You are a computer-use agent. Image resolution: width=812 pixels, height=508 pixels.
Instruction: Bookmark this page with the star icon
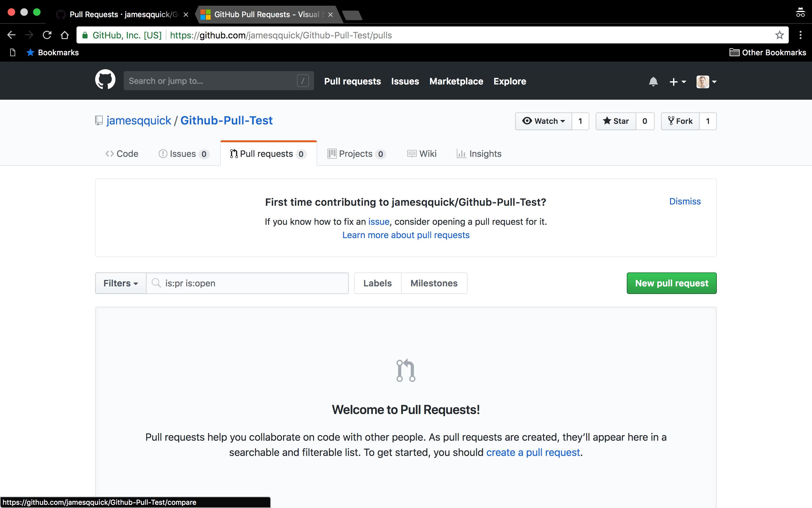tap(779, 35)
